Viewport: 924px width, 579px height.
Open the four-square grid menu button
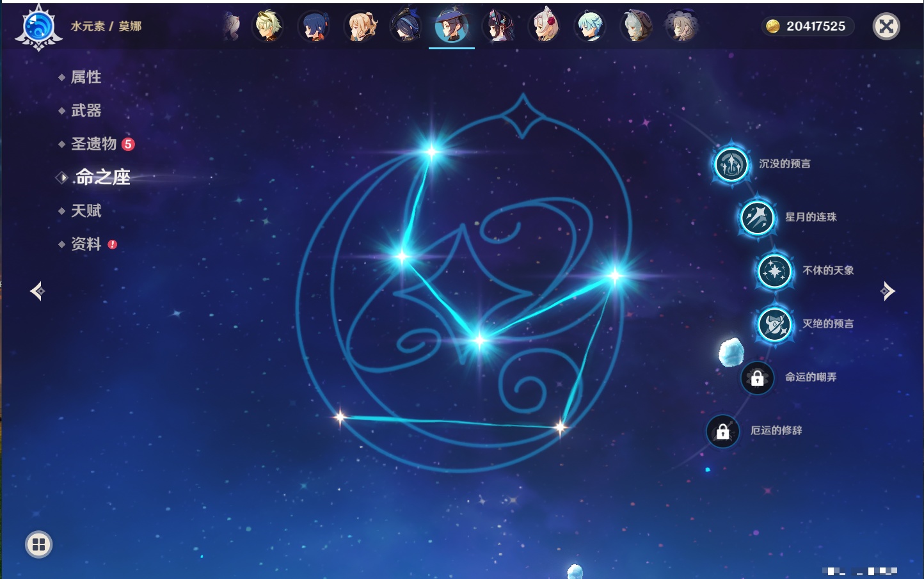(38, 544)
